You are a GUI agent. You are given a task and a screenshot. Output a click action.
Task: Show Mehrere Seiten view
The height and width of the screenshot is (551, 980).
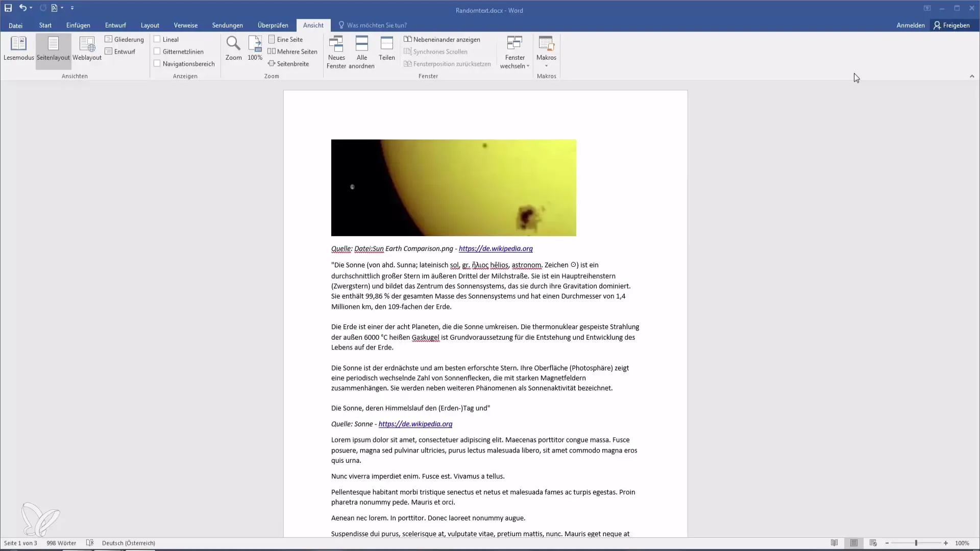[292, 52]
